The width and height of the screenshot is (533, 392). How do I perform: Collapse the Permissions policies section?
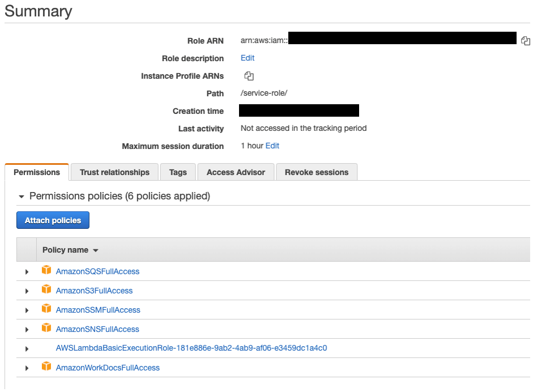(x=22, y=197)
